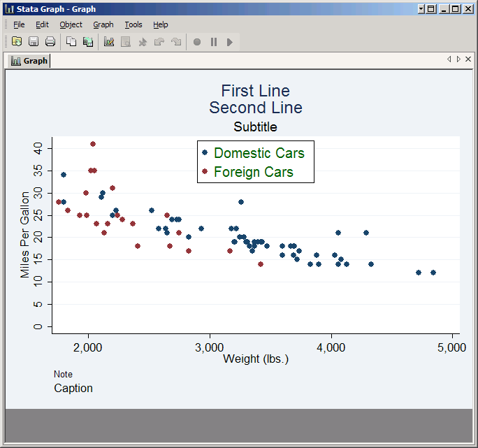Click the Redo arrow icon
Viewport: 478px width, 448px height.
(x=176, y=41)
